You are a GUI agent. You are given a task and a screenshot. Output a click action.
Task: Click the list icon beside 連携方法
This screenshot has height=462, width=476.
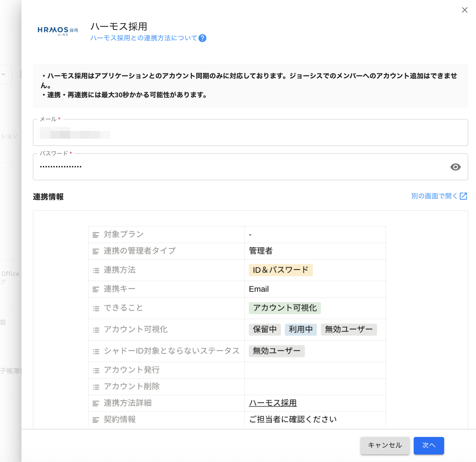tap(96, 270)
